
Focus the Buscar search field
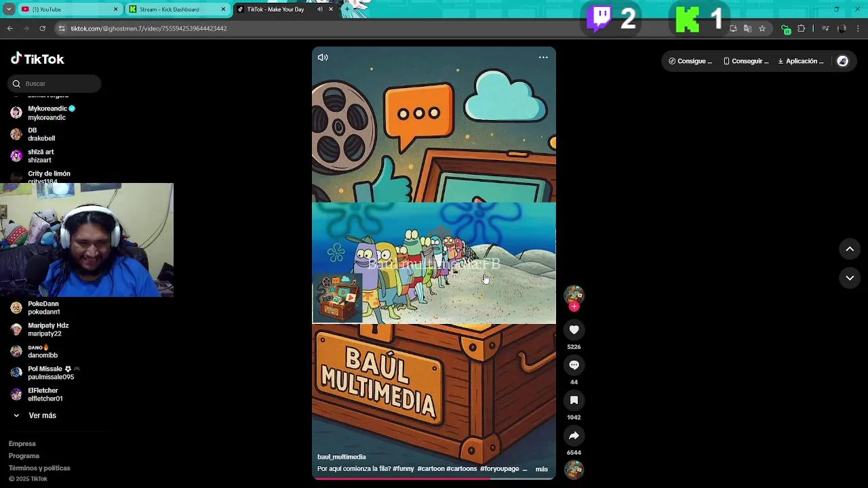point(54,83)
